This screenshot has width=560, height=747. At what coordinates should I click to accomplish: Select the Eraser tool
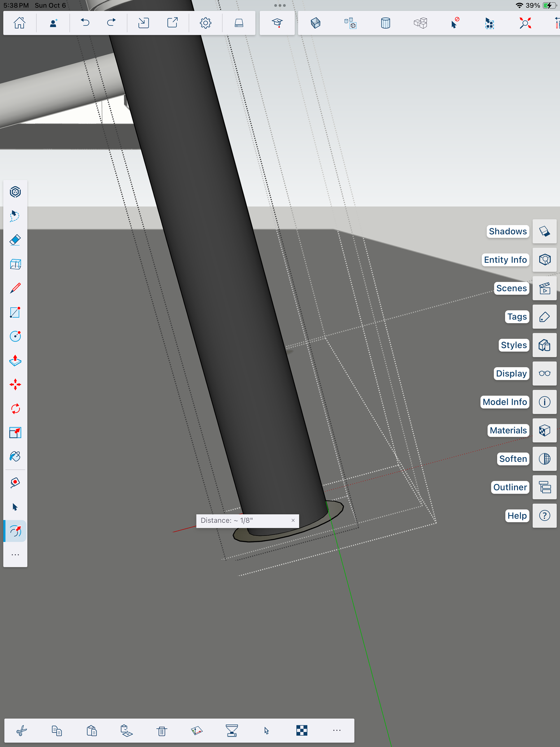click(x=15, y=240)
